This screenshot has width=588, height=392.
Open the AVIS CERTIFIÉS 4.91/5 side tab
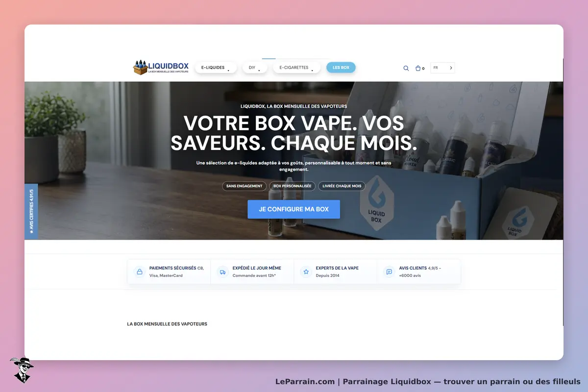[x=31, y=212]
